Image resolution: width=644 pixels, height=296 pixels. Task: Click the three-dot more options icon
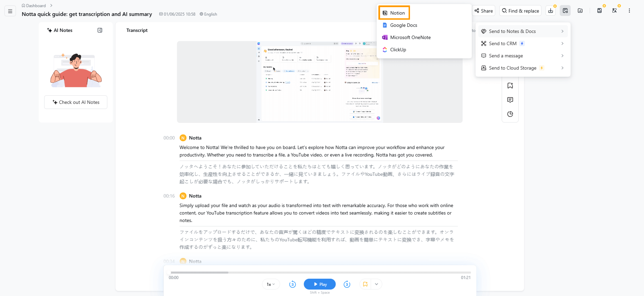629,11
